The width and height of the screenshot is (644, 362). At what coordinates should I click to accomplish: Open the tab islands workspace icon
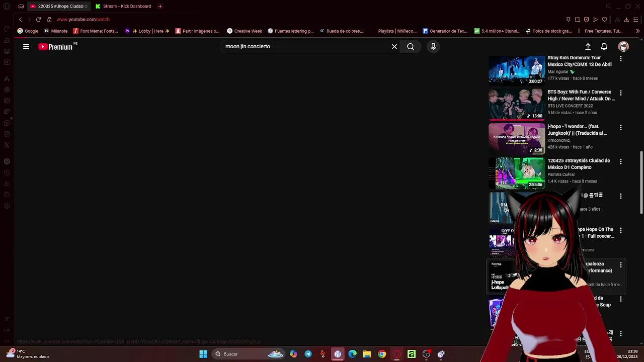point(21,6)
